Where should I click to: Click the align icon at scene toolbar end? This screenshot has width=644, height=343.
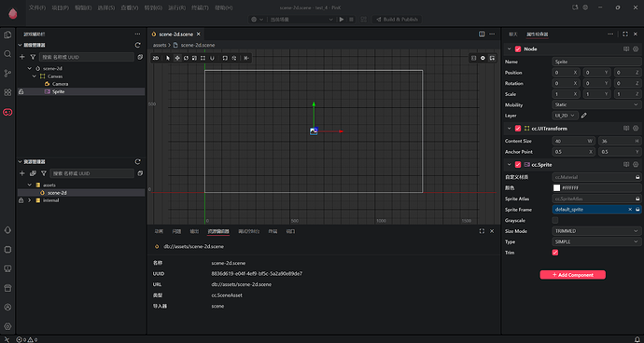pos(246,59)
